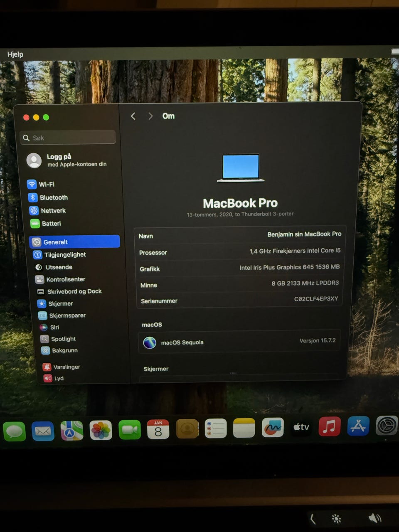Image resolution: width=399 pixels, height=532 pixels.
Task: Open Photos app from the Dock
Action: pos(101,429)
